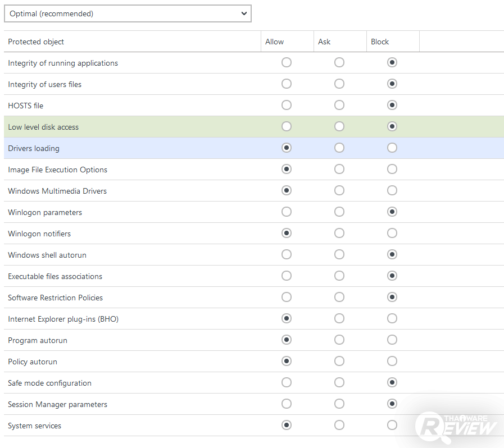
Task: Select Allow for Winlogon parameters
Action: 287,212
